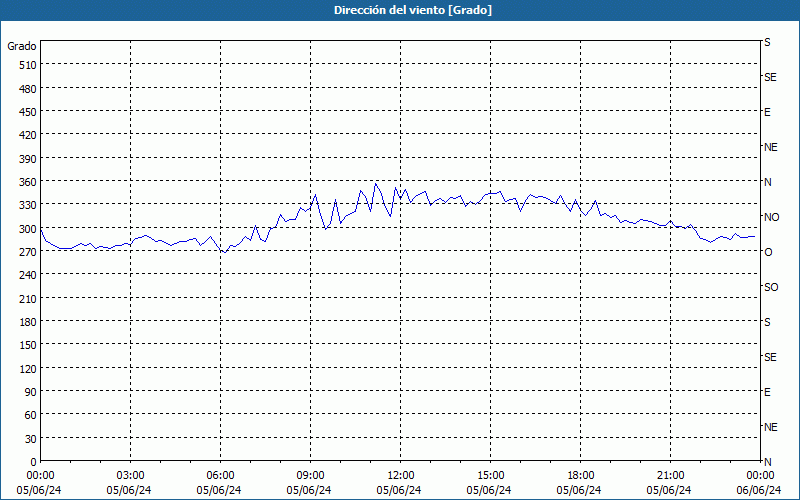Click the "SE" compass label level with 480
This screenshot has width=800, height=500.
coord(770,77)
